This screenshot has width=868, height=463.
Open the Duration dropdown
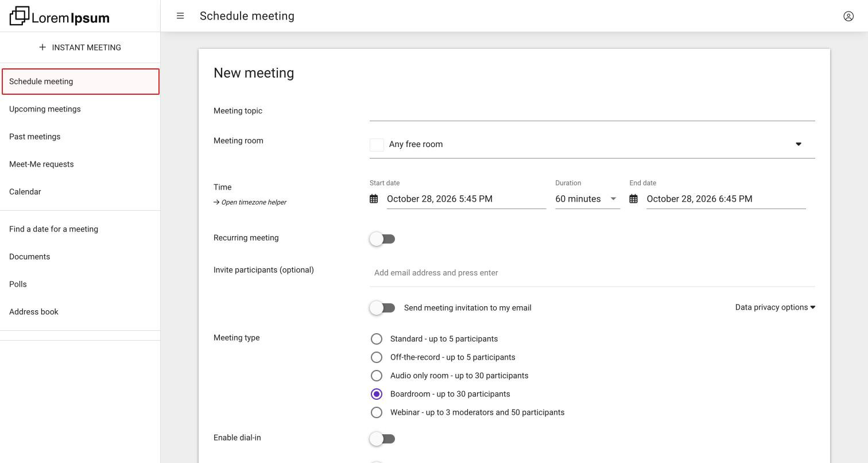click(587, 199)
